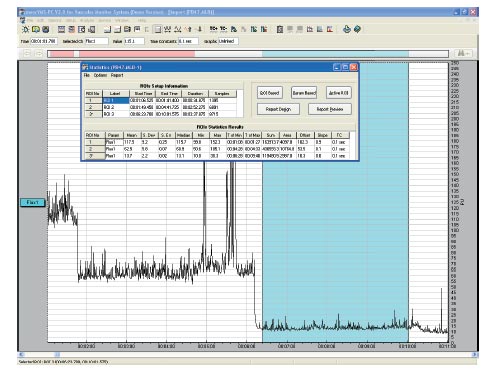
Task: Open the Report menu in Statistics window
Action: 117,75
